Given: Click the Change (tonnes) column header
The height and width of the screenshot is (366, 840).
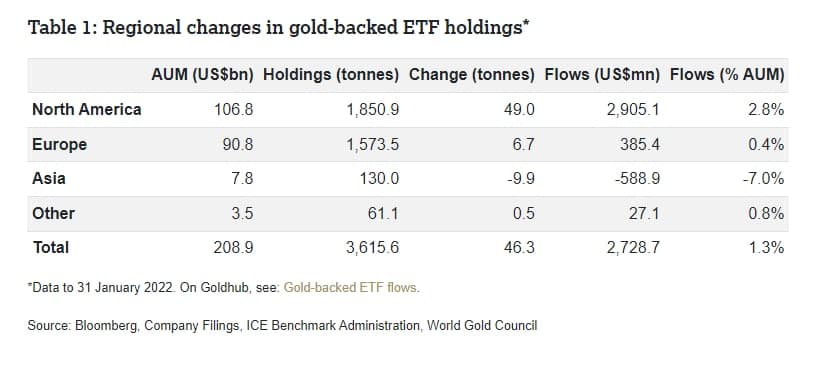Looking at the screenshot, I should pyautogui.click(x=472, y=75).
